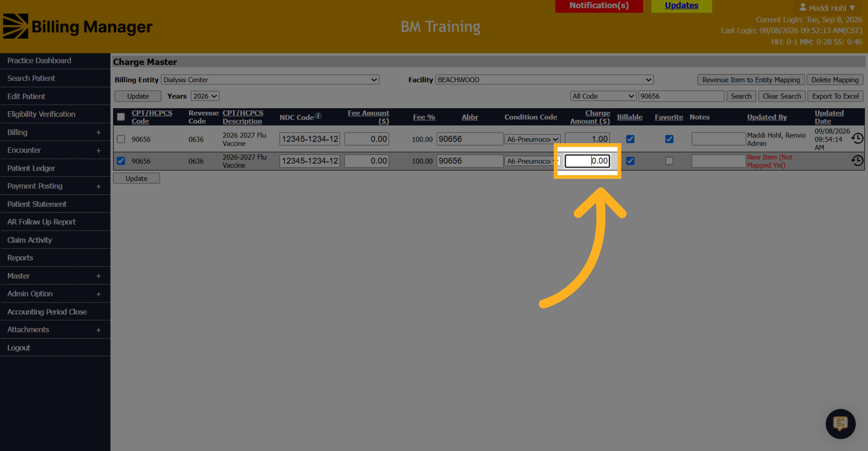
Task: Click Revenue Item to Entity Mapping button
Action: tap(751, 80)
